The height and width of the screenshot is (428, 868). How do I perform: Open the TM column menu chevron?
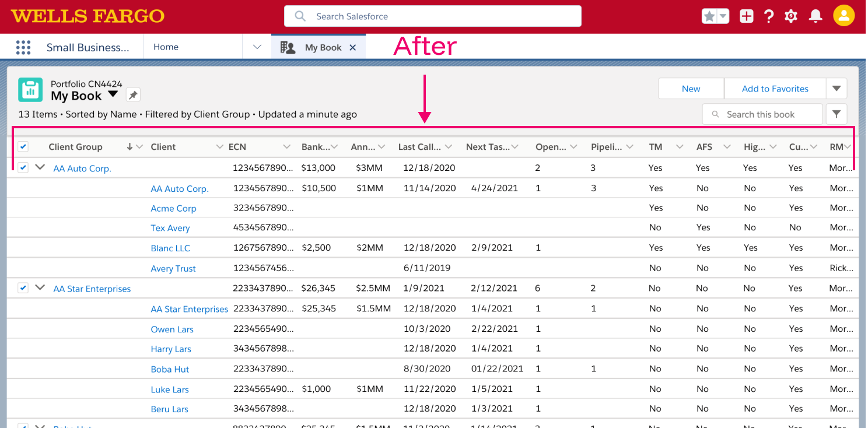(x=680, y=147)
